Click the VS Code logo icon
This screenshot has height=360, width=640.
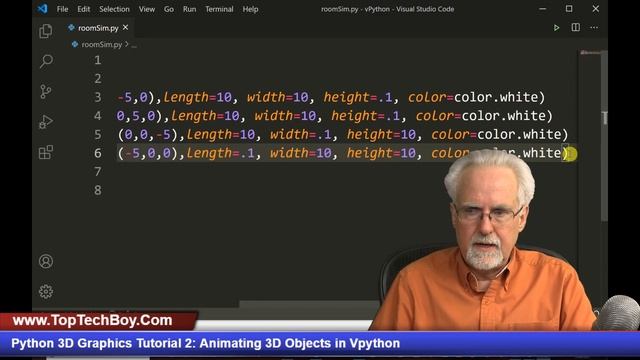coord(42,9)
